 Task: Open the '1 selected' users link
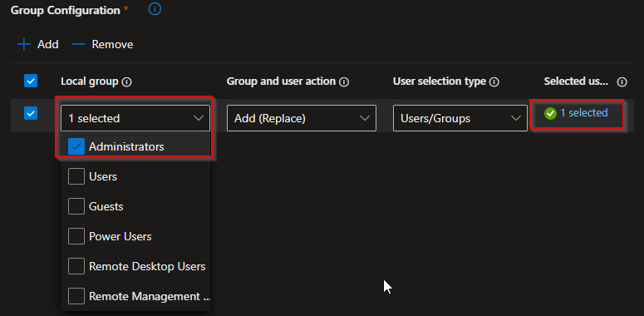tap(583, 113)
